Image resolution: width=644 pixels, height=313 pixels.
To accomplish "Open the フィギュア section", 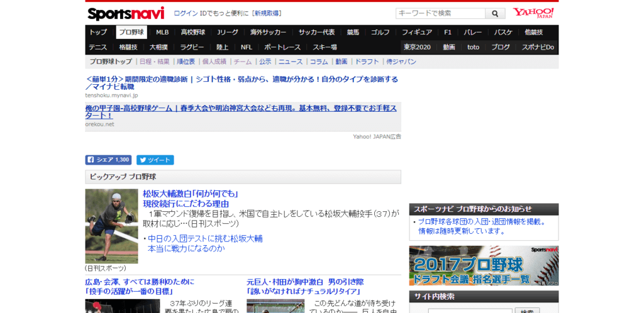I will tap(416, 33).
